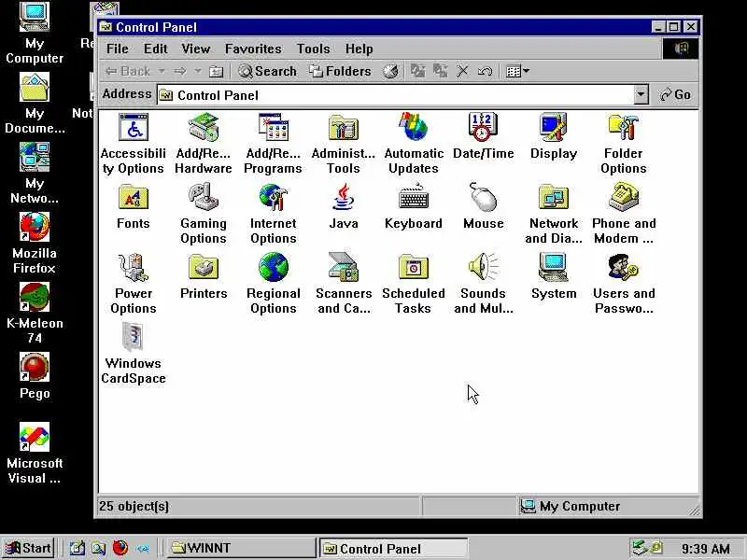Expand the Forward history dropdown arrow
Screen dimensions: 747x560
click(x=198, y=72)
